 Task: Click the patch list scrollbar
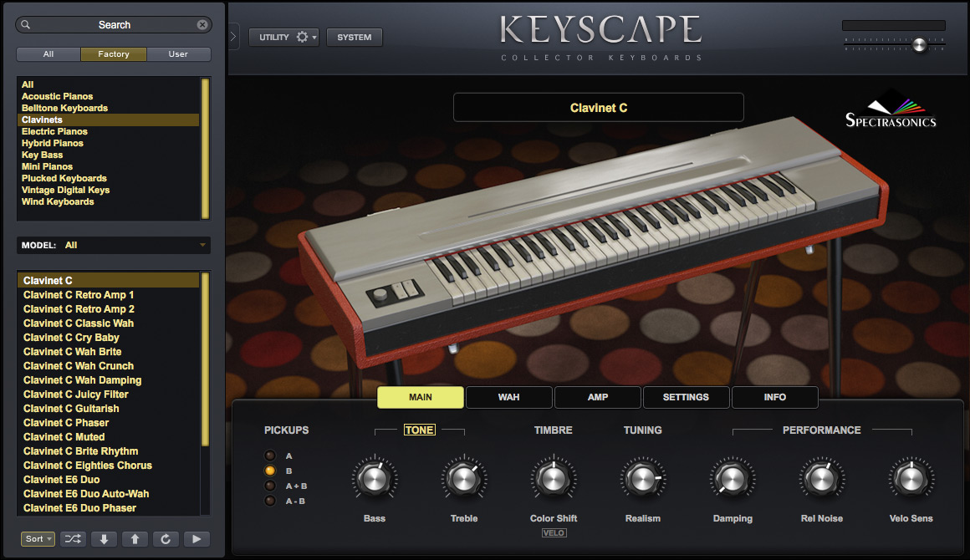click(205, 359)
